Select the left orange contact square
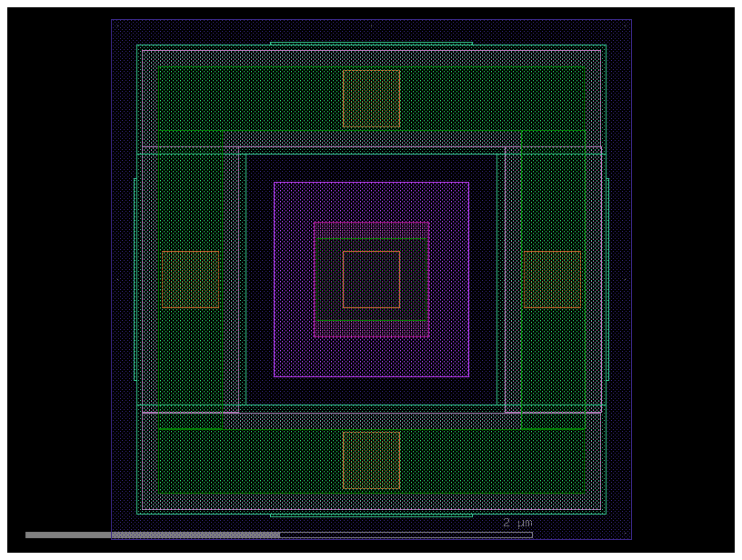This screenshot has width=742, height=560. (190, 279)
